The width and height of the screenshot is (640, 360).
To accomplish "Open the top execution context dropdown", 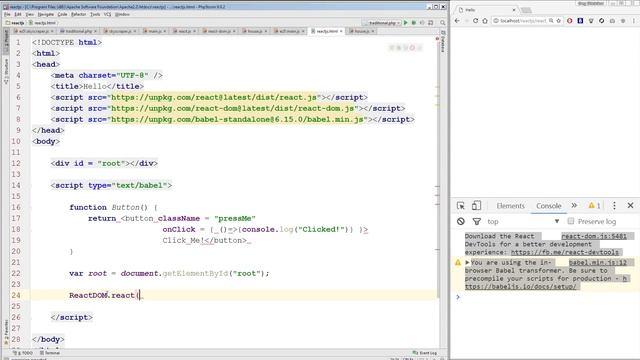I will tap(523, 221).
